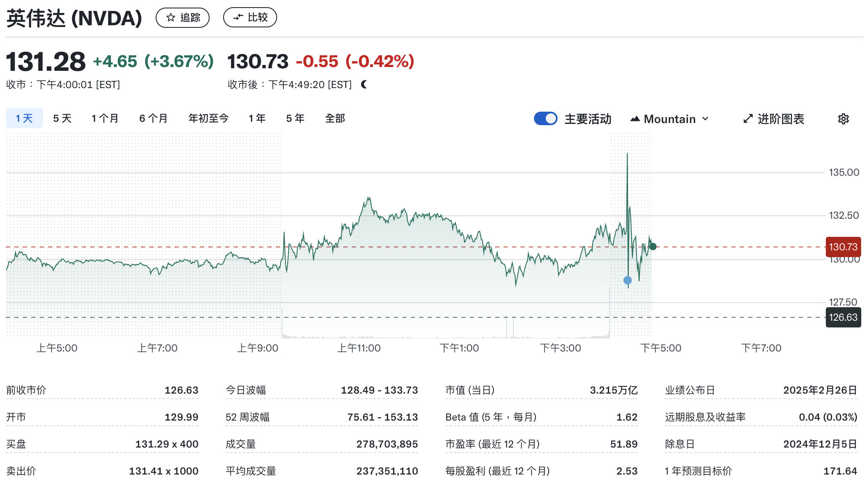The image size is (868, 488).
Task: Click the mountain chart type icon
Action: pyautogui.click(x=635, y=119)
